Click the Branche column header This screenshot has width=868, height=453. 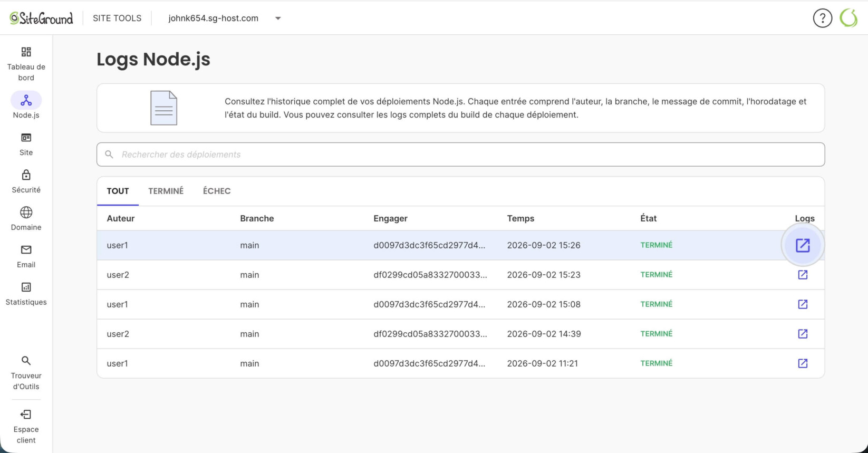point(257,218)
